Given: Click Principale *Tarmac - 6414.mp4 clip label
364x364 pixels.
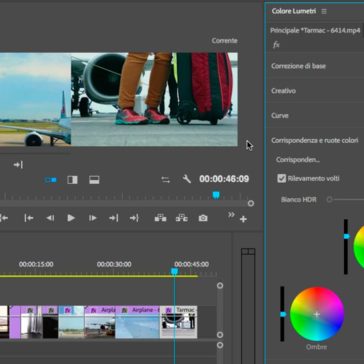Looking at the screenshot, I should tap(315, 31).
